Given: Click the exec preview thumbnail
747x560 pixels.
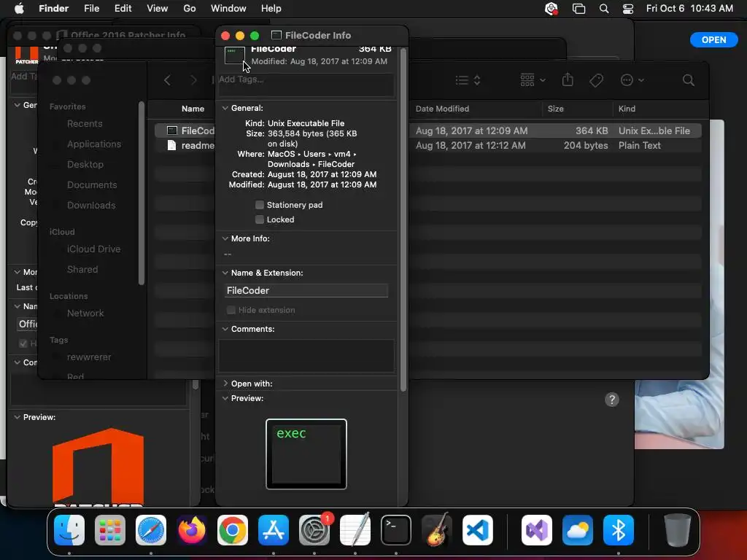Looking at the screenshot, I should click(x=306, y=454).
